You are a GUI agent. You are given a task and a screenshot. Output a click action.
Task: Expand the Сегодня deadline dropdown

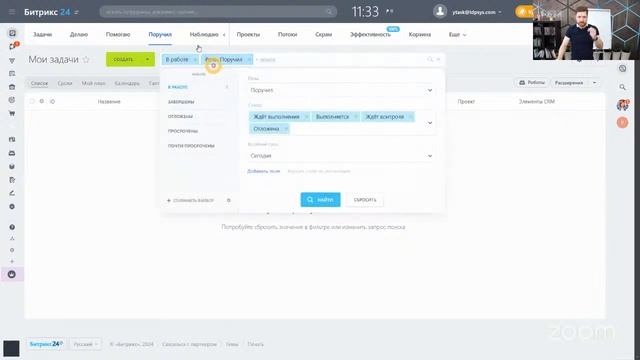(341, 156)
